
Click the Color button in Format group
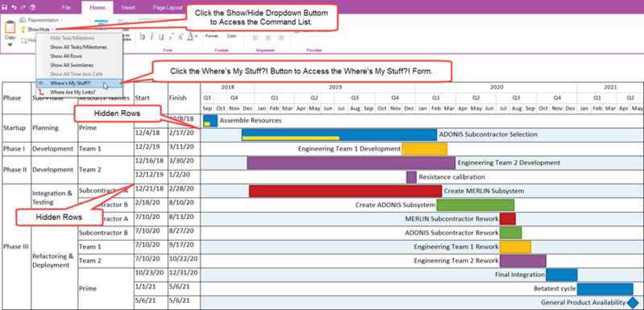(232, 36)
